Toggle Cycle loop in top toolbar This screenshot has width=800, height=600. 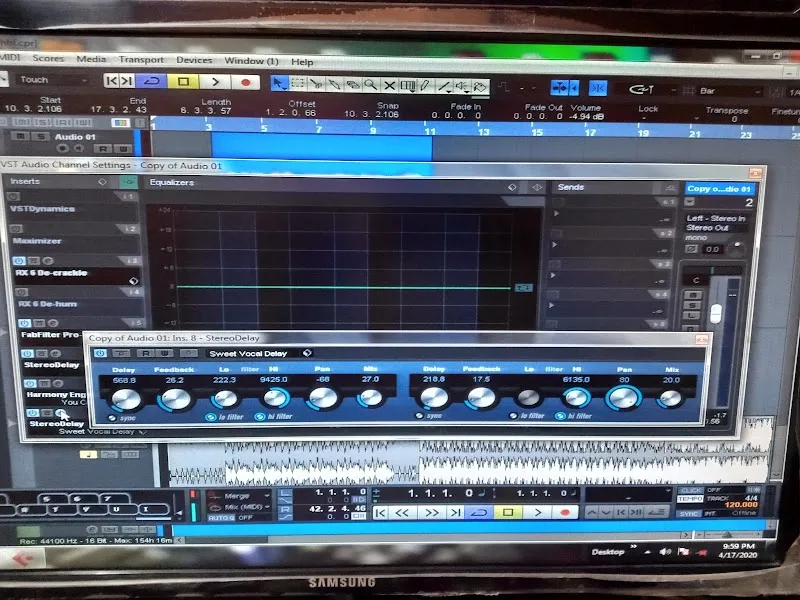point(152,81)
